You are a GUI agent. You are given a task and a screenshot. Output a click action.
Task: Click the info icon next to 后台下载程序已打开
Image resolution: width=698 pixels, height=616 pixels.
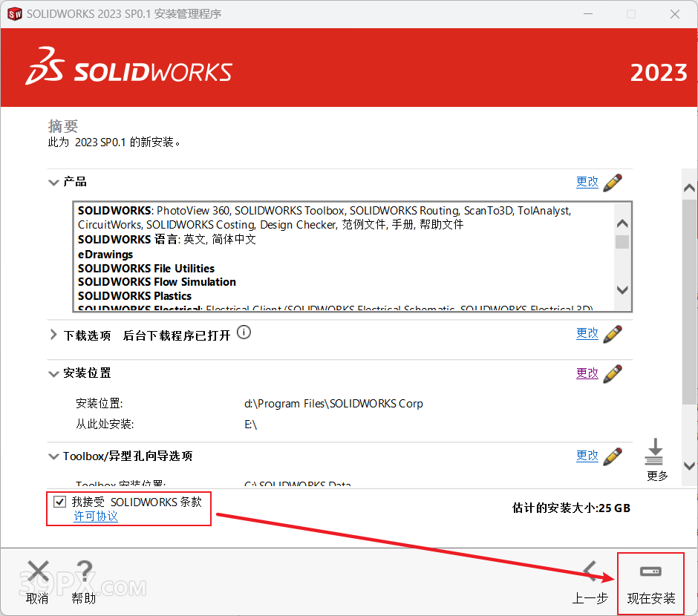pos(244,333)
